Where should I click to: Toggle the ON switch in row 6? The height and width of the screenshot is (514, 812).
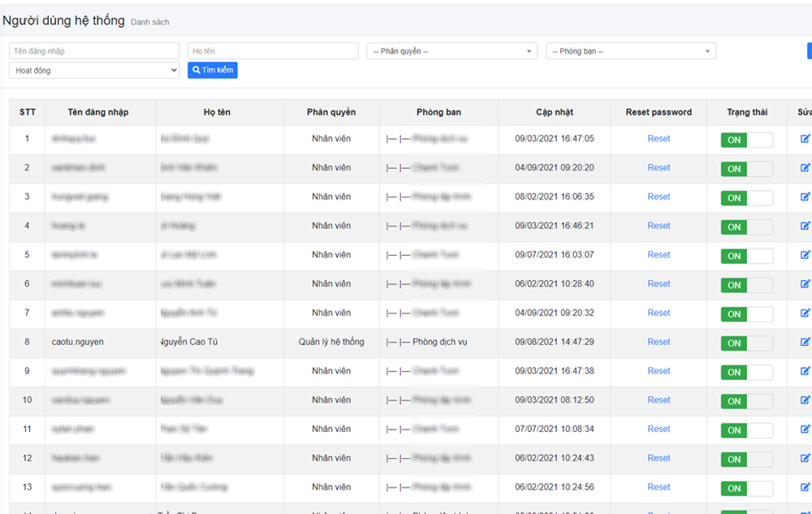pos(747,285)
